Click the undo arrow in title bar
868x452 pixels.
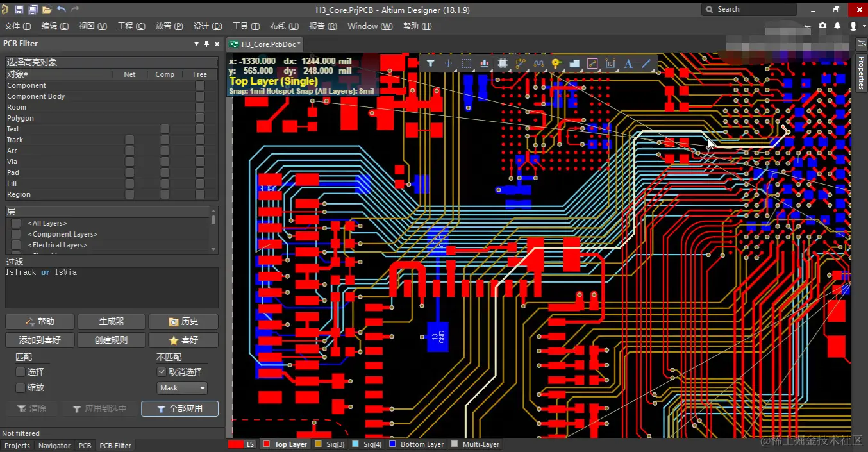coord(62,10)
